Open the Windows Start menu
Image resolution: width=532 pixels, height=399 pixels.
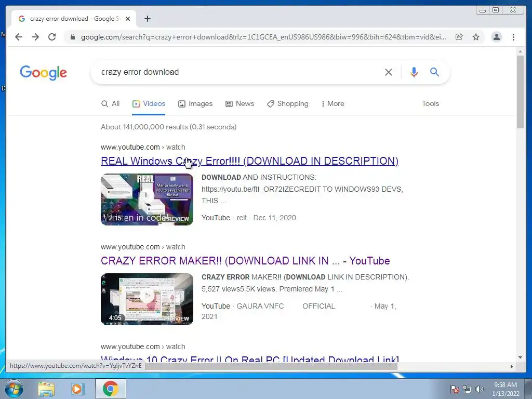(14, 389)
